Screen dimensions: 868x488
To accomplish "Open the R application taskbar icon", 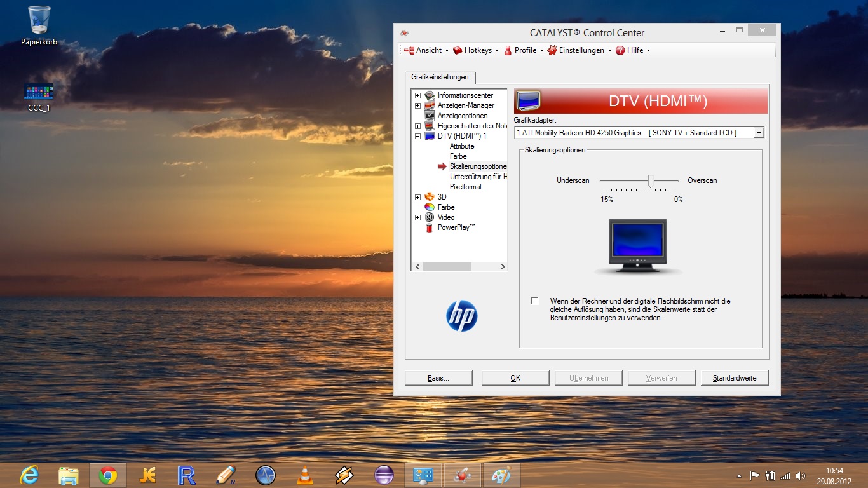I will 187,475.
